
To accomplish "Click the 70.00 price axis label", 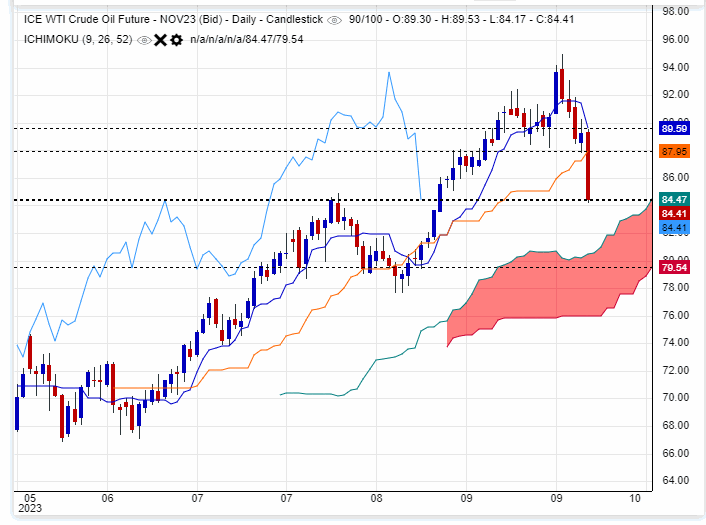I will tap(676, 397).
